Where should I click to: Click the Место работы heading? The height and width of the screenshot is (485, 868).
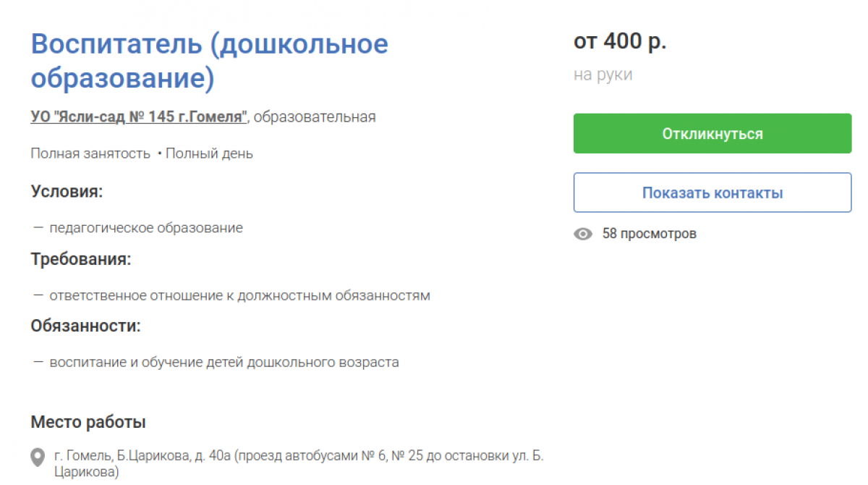click(x=88, y=422)
